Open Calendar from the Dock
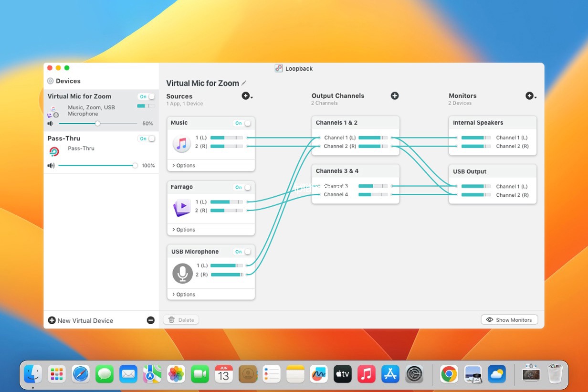The width and height of the screenshot is (588, 392). tap(224, 374)
